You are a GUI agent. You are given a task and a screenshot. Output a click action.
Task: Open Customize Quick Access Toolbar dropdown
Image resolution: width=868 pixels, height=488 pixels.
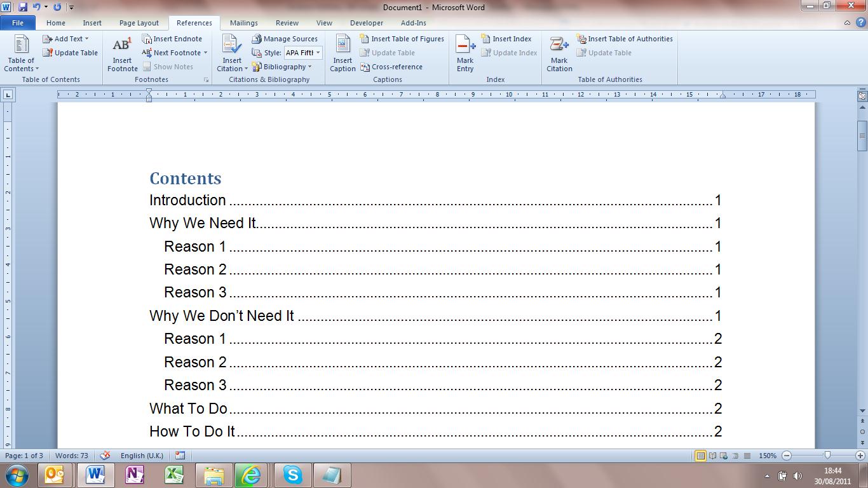point(71,8)
